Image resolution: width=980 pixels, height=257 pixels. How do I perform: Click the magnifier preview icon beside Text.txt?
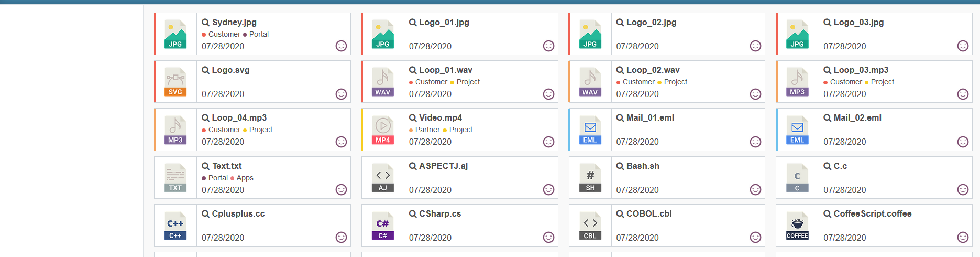coord(206,166)
